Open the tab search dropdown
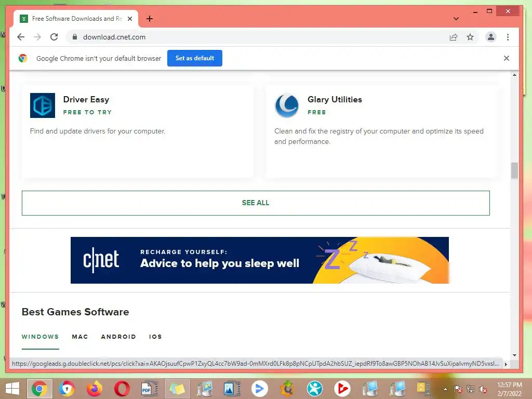532x399 pixels. [x=456, y=19]
